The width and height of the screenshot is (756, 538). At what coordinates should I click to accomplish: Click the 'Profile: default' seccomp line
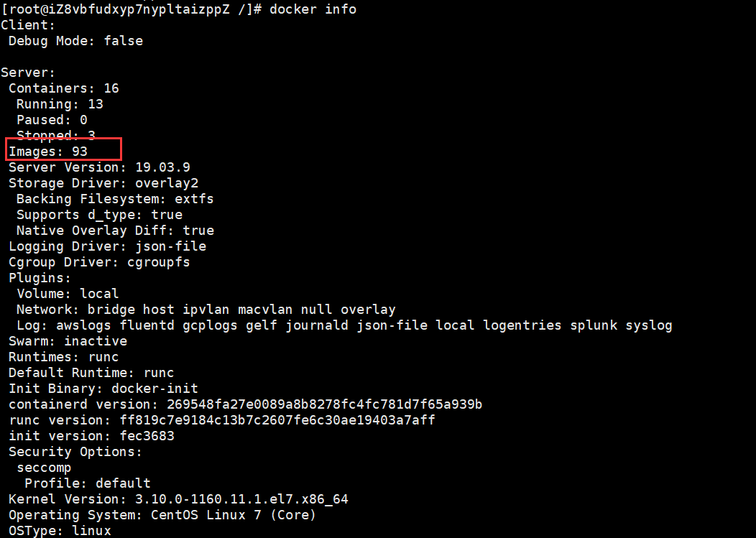coord(88,483)
